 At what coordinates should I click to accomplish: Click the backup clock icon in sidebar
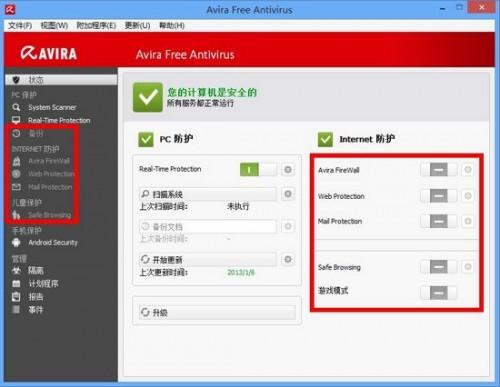click(16, 134)
